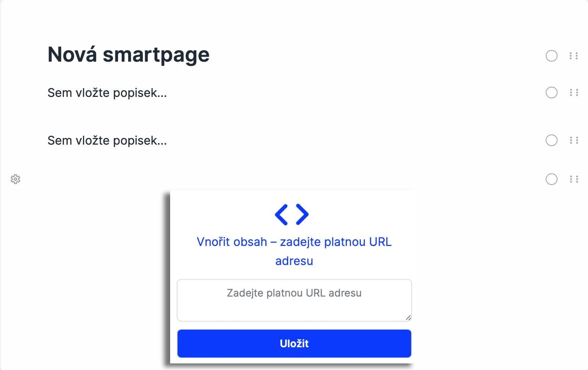Edit the "Nová smartpage" page title

coord(129,55)
